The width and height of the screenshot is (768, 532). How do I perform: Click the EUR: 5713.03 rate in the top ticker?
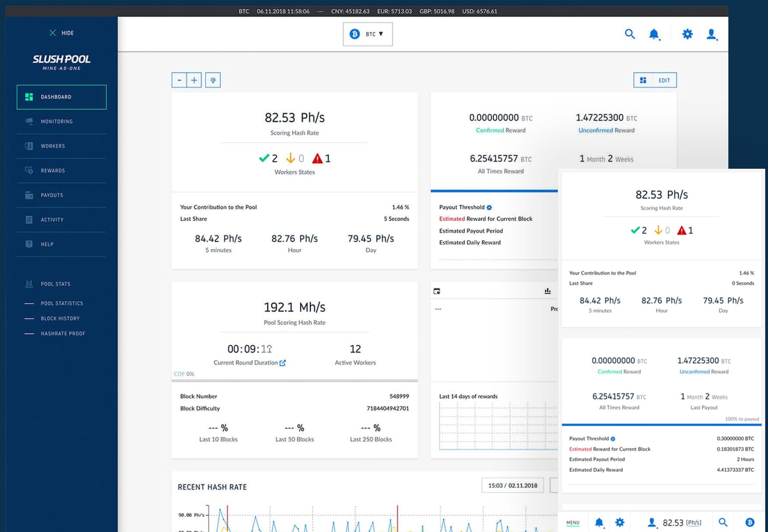pos(395,11)
